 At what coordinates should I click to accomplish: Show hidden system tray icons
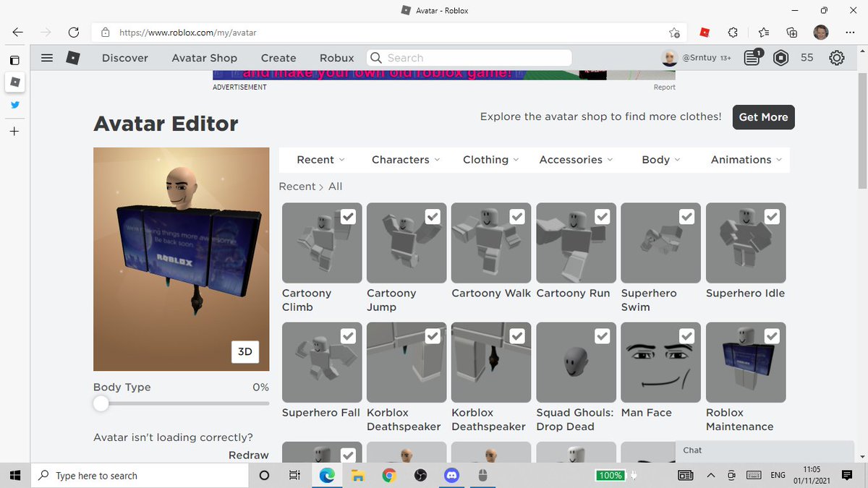710,475
